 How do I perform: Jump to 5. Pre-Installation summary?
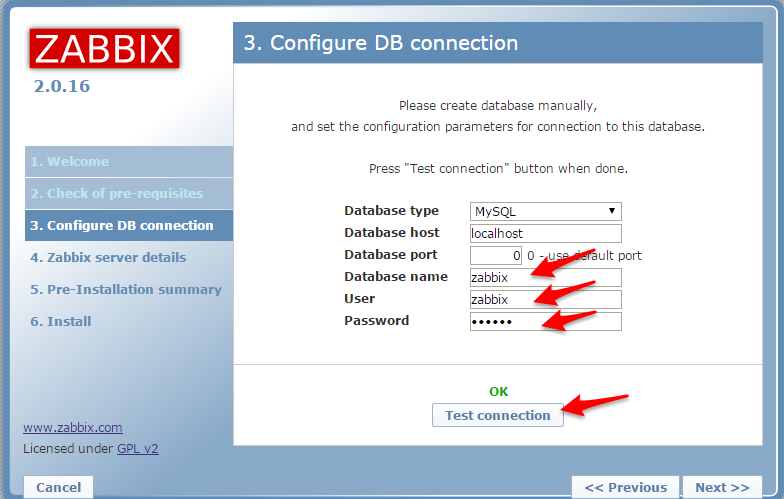point(125,290)
